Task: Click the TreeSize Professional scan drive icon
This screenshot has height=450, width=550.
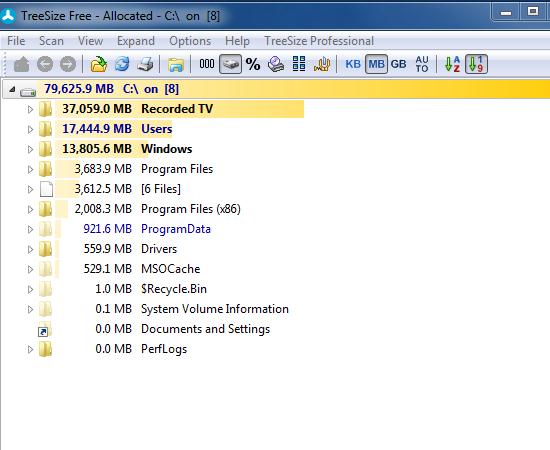Action: pyautogui.click(x=276, y=64)
